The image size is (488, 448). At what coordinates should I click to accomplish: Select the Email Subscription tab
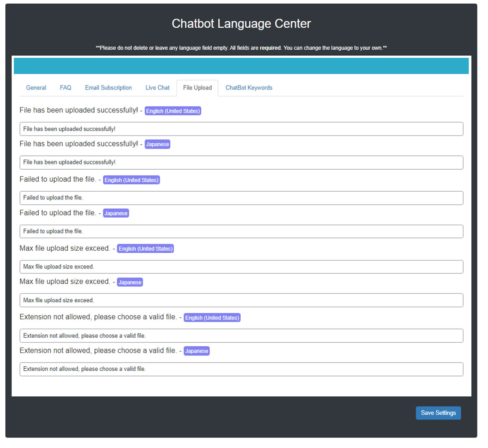108,88
